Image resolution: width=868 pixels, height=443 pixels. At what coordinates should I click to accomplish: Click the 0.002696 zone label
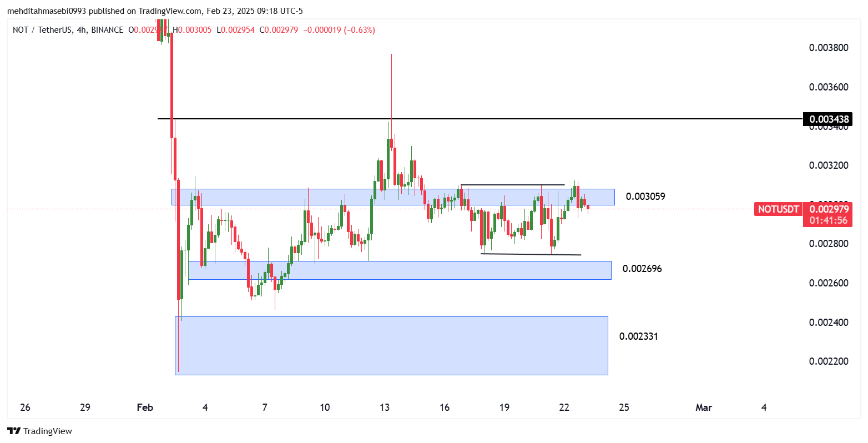642,269
